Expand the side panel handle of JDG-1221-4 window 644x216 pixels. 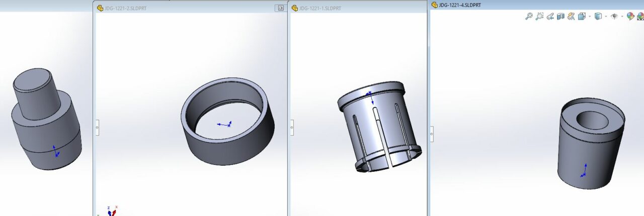point(432,134)
